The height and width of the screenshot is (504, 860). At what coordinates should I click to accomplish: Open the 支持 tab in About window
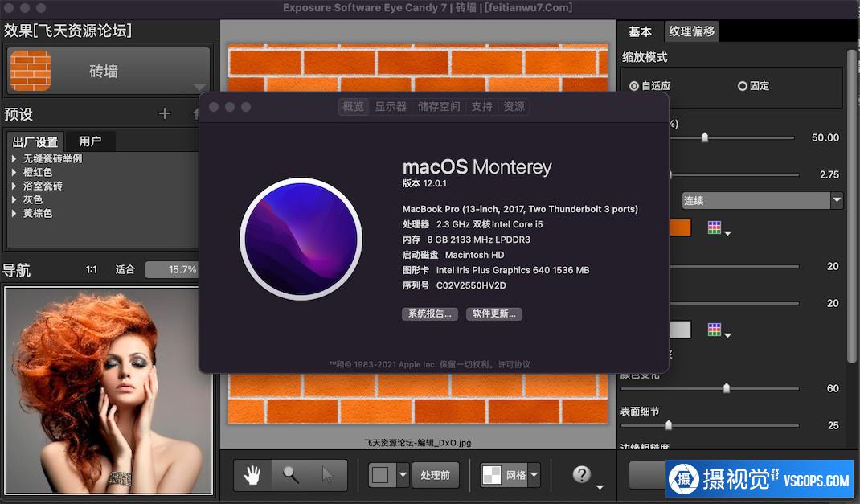[482, 106]
